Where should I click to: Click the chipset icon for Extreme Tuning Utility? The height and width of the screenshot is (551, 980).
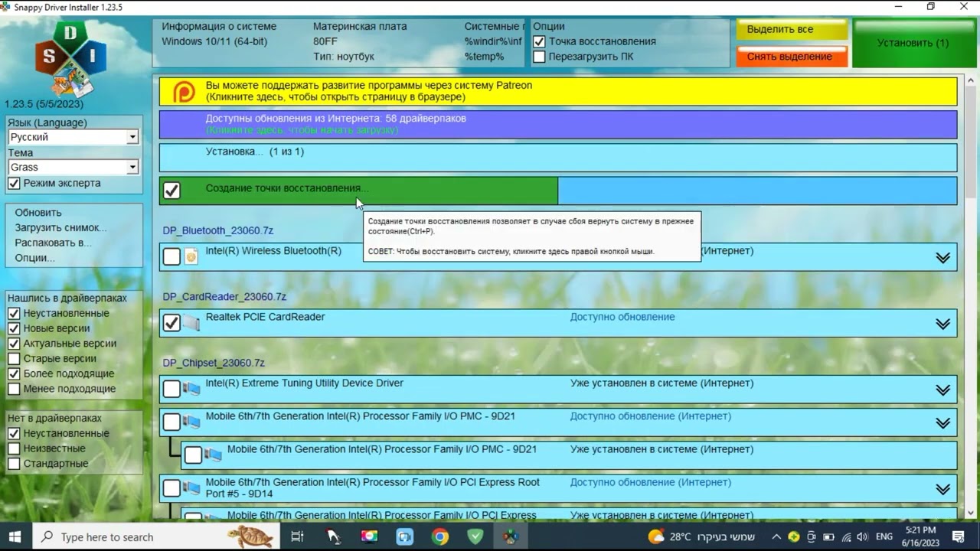pos(191,389)
